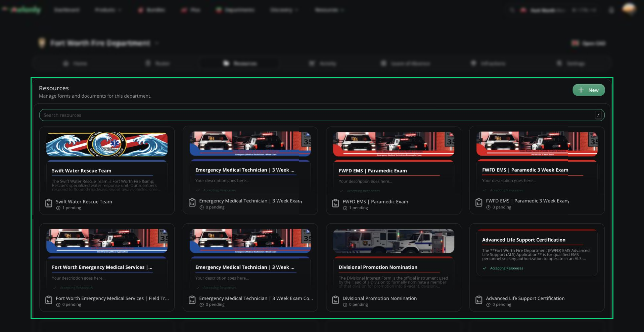Click clock icon under FWFD EMS | Paramedic Exam
644x332 pixels.
pyautogui.click(x=345, y=208)
